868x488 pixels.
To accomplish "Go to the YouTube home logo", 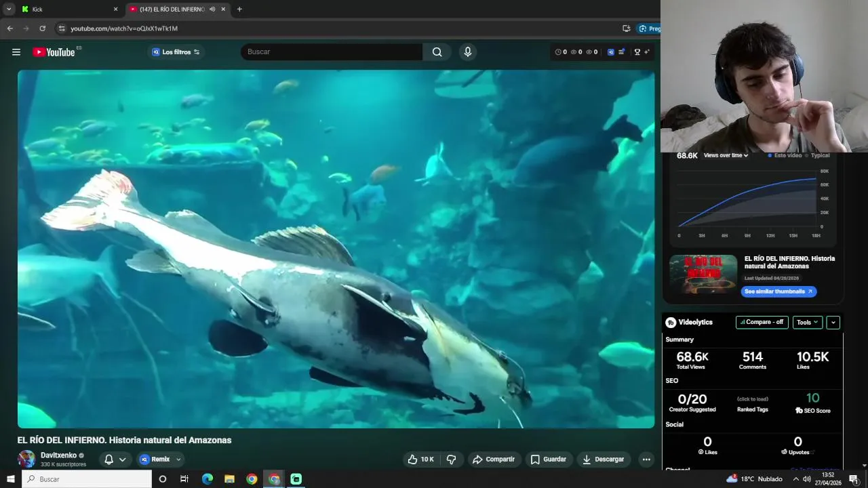I will [x=54, y=52].
